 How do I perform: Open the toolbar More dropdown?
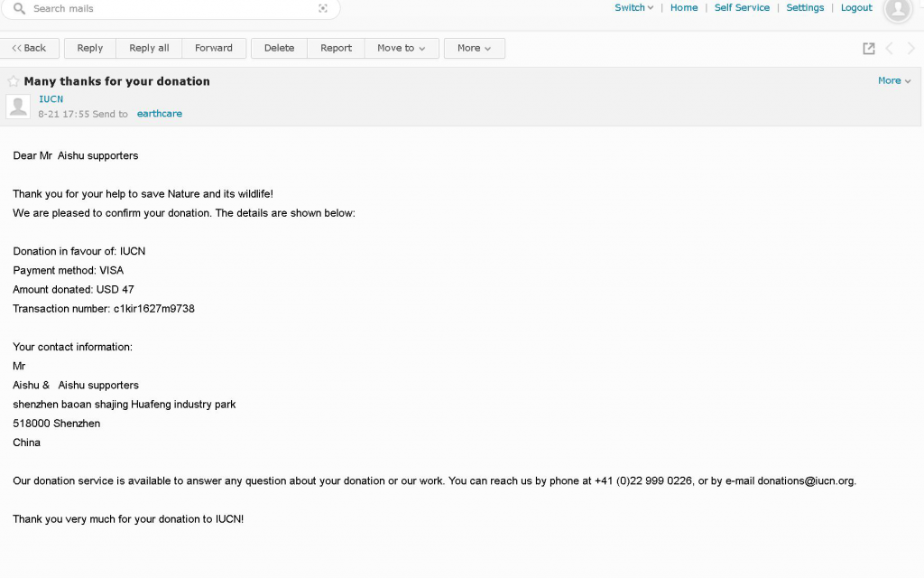(x=474, y=49)
